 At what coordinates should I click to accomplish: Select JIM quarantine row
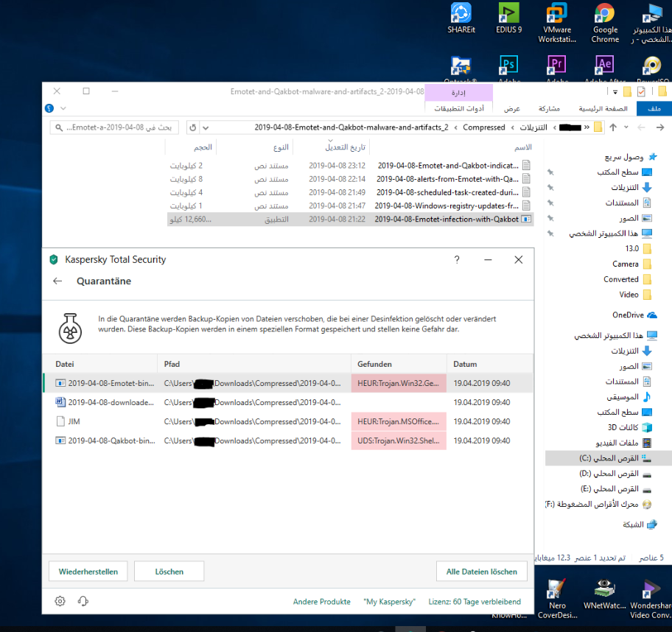click(x=288, y=421)
